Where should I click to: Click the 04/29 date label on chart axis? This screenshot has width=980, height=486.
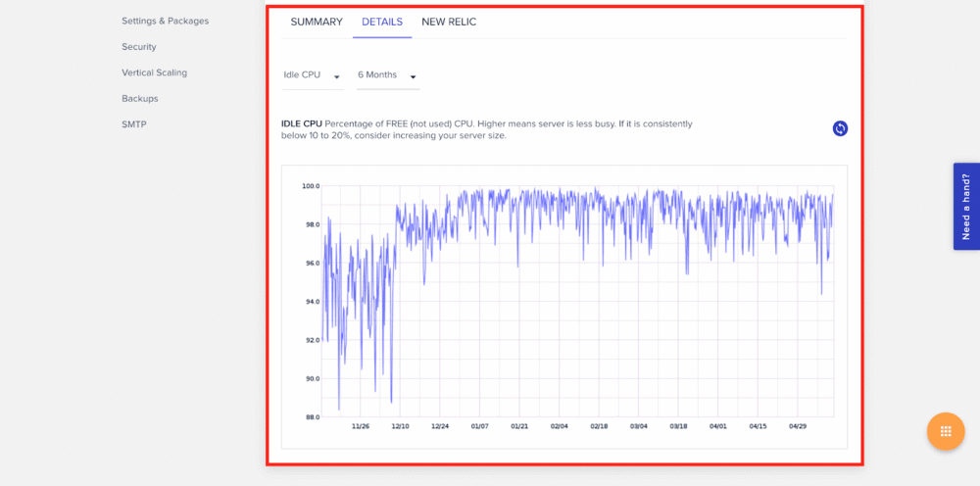point(798,426)
